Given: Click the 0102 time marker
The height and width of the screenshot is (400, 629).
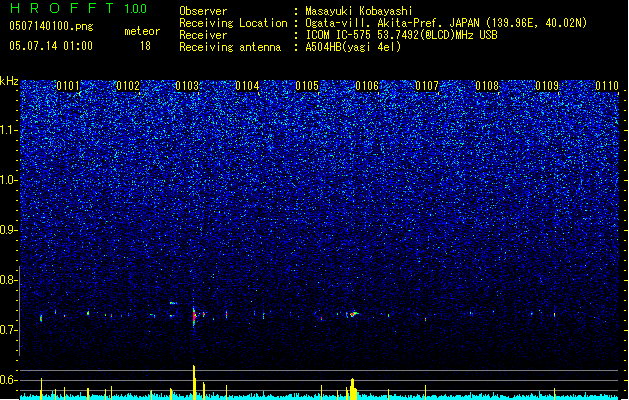Looking at the screenshot, I should (x=128, y=86).
